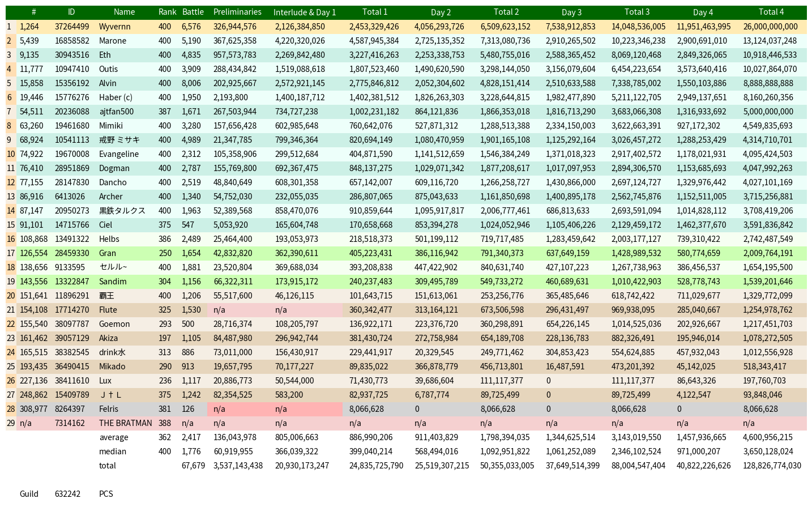Click the 'Day 3' column header
Viewport: 812px width, 507px height.
(x=571, y=12)
